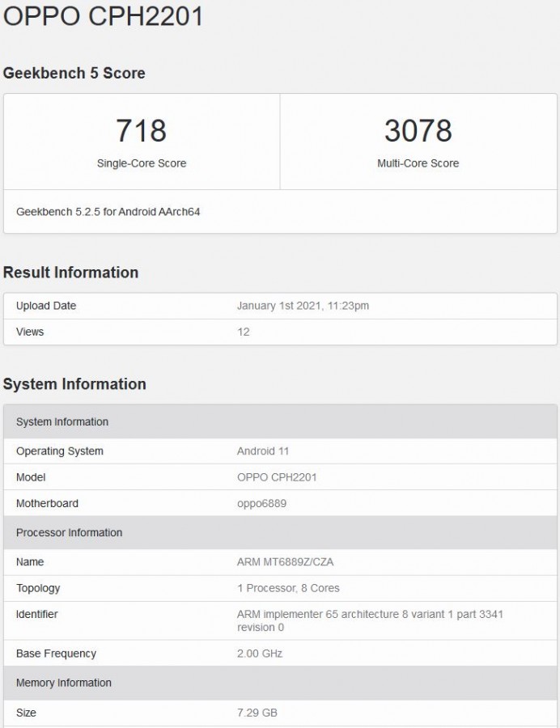Click the Result Information heading
Image resolution: width=560 pixels, height=728 pixels.
(71, 273)
